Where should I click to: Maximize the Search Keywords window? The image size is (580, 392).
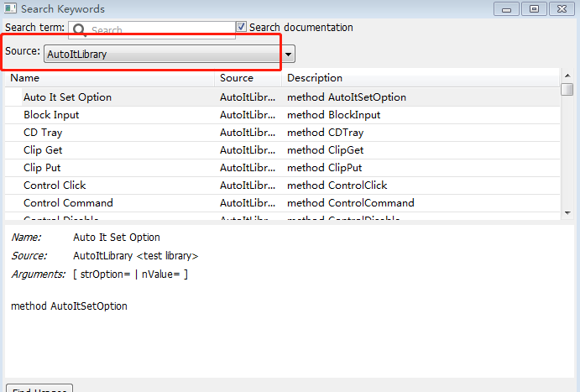tap(534, 9)
